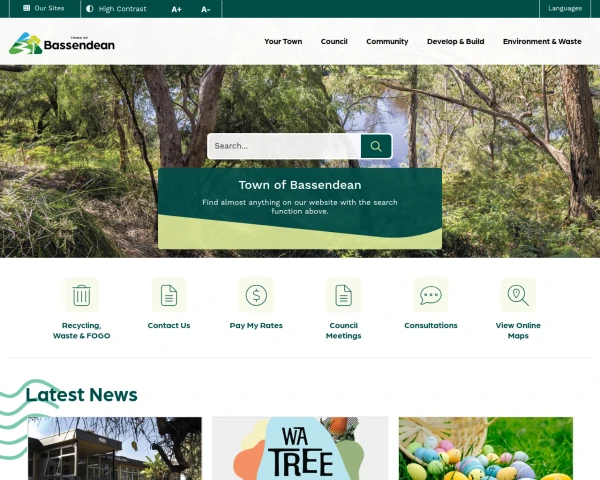Open the WA Tree news thumbnail
Screen dimensions: 600x480
(300, 448)
